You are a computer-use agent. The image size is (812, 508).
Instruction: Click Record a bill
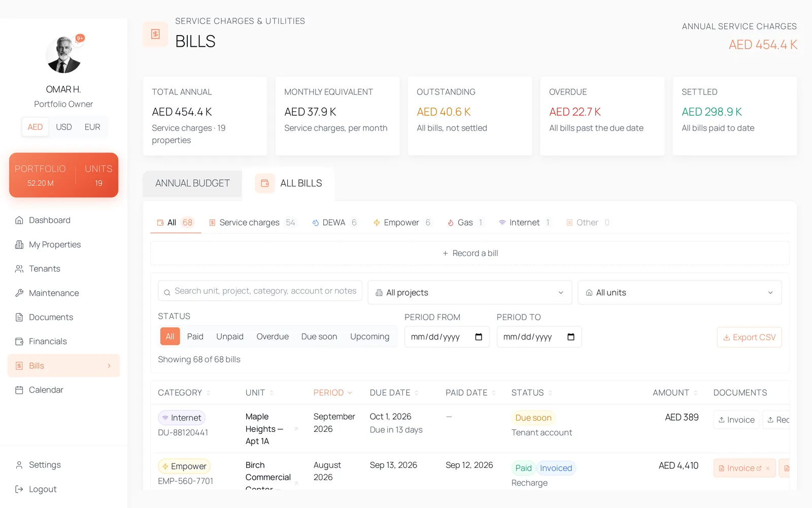(470, 253)
